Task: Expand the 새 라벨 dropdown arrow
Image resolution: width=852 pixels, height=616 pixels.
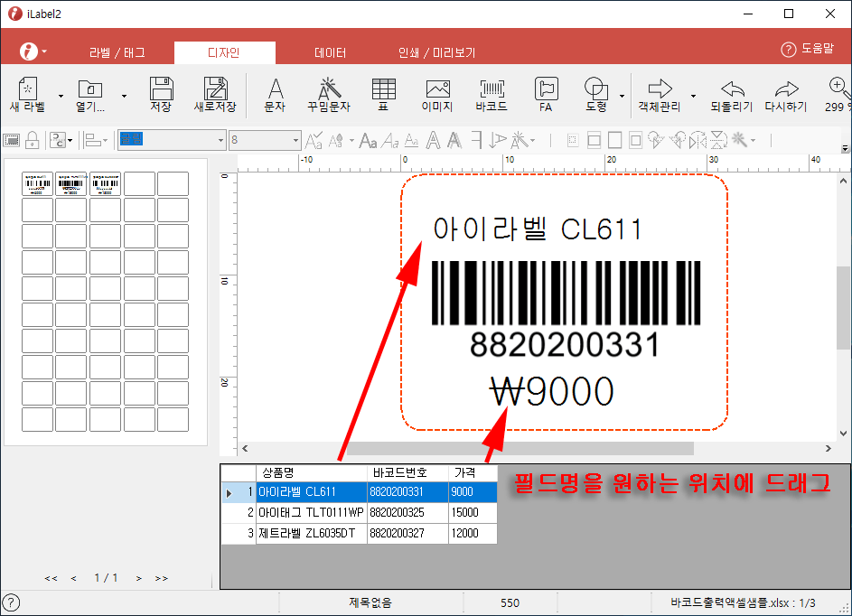Action: 61,96
